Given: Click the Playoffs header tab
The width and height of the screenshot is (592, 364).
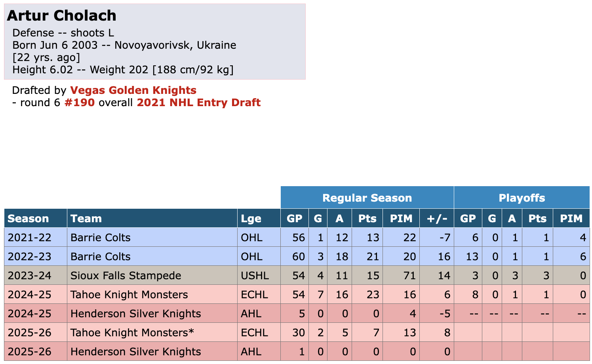Looking at the screenshot, I should pyautogui.click(x=522, y=198).
